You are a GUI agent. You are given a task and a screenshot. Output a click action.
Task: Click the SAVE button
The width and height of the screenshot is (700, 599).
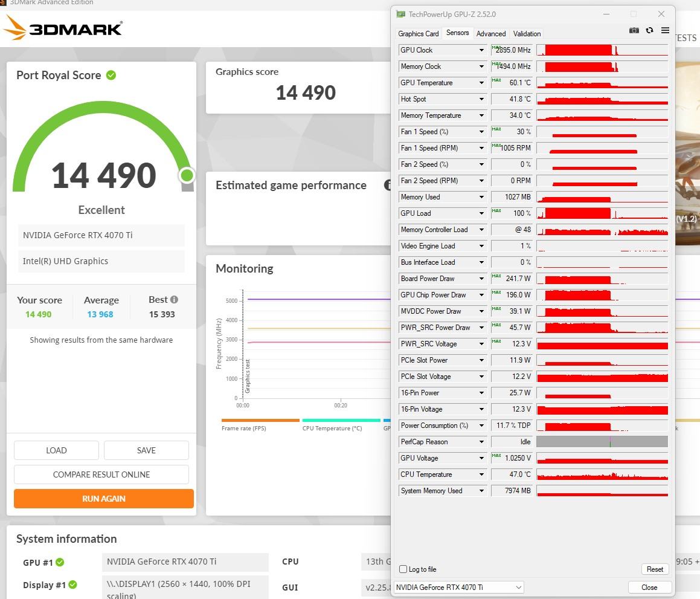point(146,450)
